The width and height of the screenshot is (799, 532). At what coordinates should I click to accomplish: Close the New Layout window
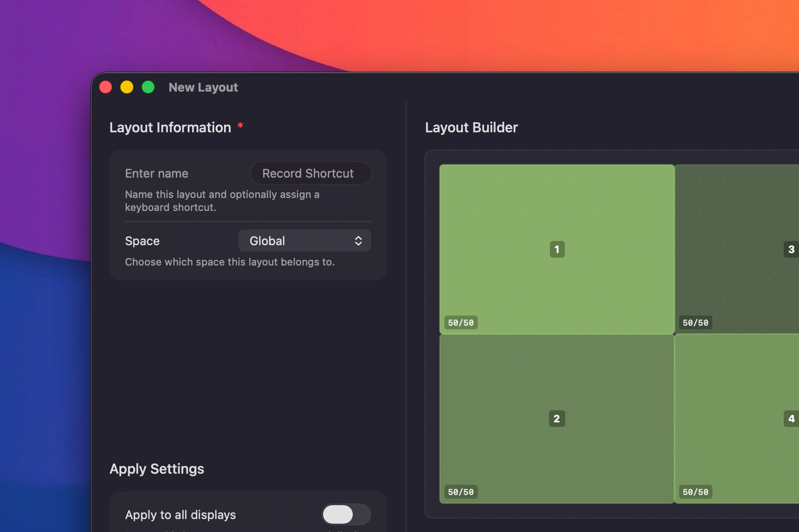click(106, 87)
